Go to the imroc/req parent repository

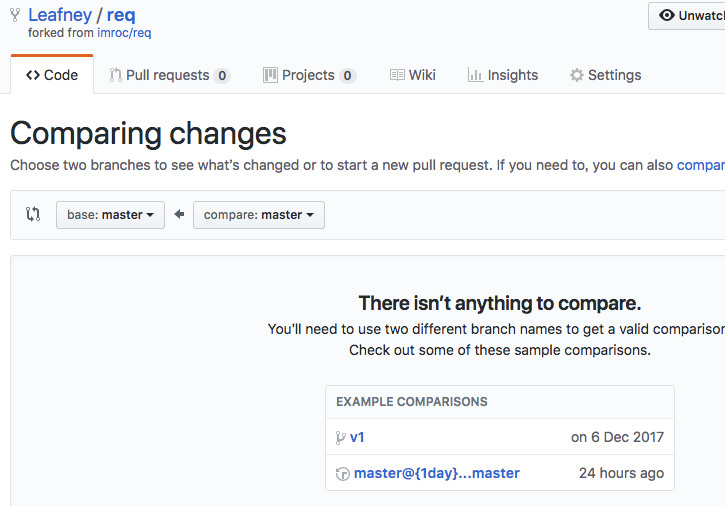pos(124,33)
